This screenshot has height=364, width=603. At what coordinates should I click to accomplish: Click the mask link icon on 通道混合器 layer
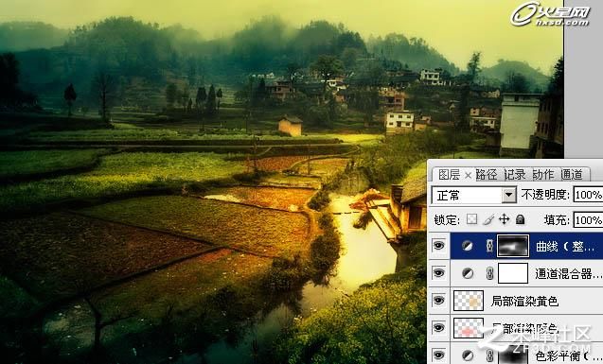[489, 273]
